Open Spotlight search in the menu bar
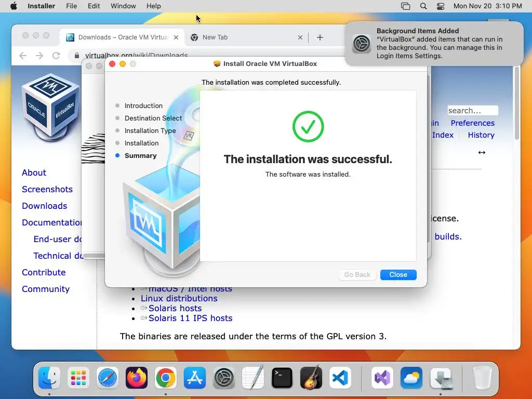The image size is (532, 399). (x=423, y=6)
